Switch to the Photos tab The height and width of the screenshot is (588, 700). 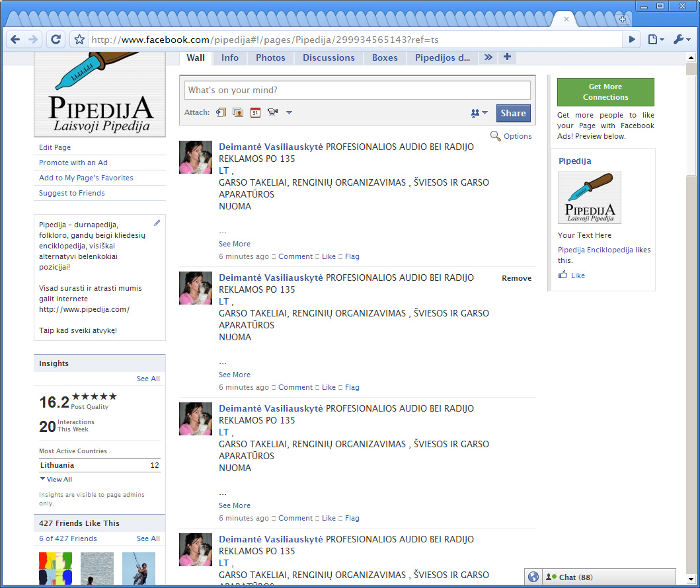point(270,57)
